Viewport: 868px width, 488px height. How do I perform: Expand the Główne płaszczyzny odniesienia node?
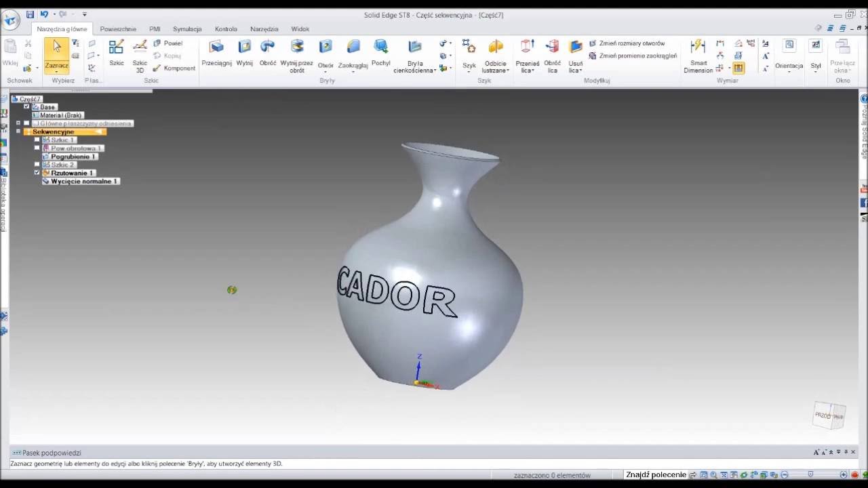pos(18,123)
